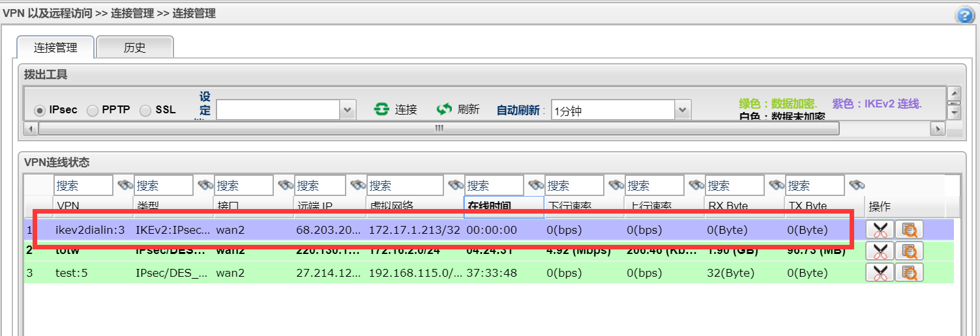Click binoculars icon beside the 虚拟网络 search field

coord(456,186)
